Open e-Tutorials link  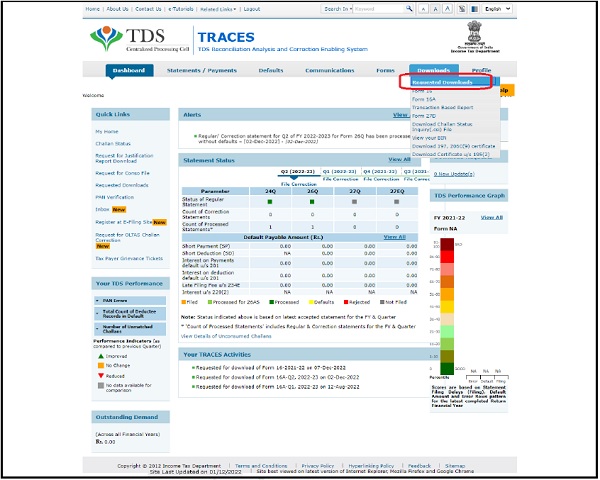click(x=181, y=9)
